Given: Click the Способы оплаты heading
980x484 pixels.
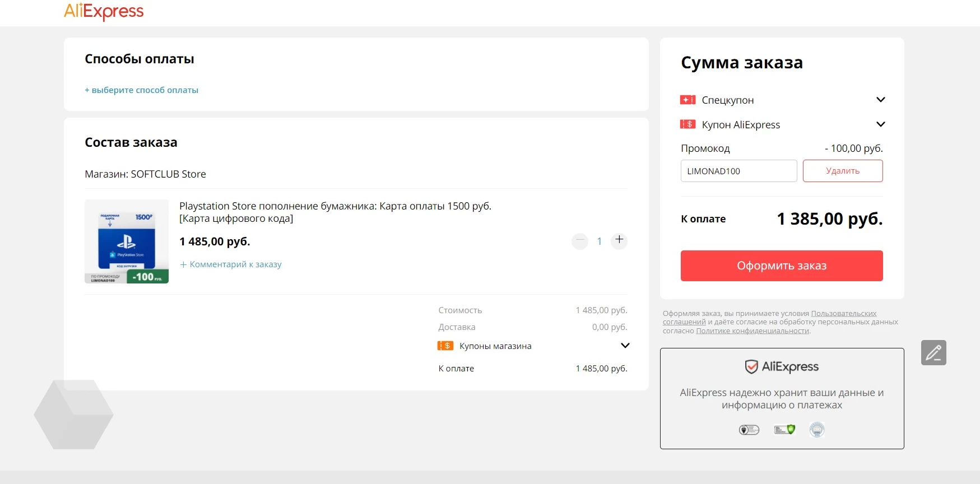Looking at the screenshot, I should coord(140,59).
